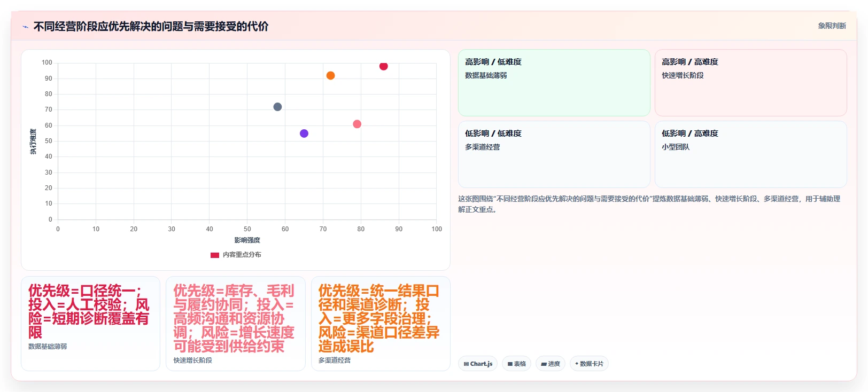Image resolution: width=868 pixels, height=392 pixels.
Task: Click the crimson data point near top
Action: pos(383,66)
